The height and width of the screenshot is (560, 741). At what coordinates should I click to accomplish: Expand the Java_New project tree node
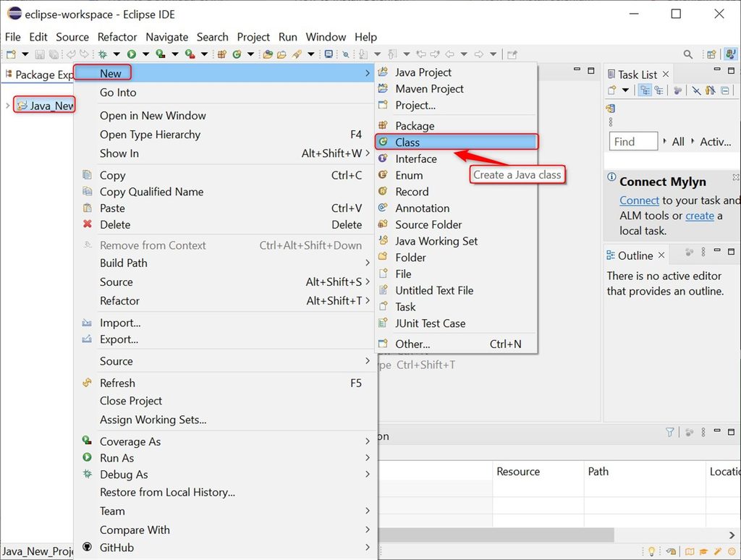[x=7, y=106]
